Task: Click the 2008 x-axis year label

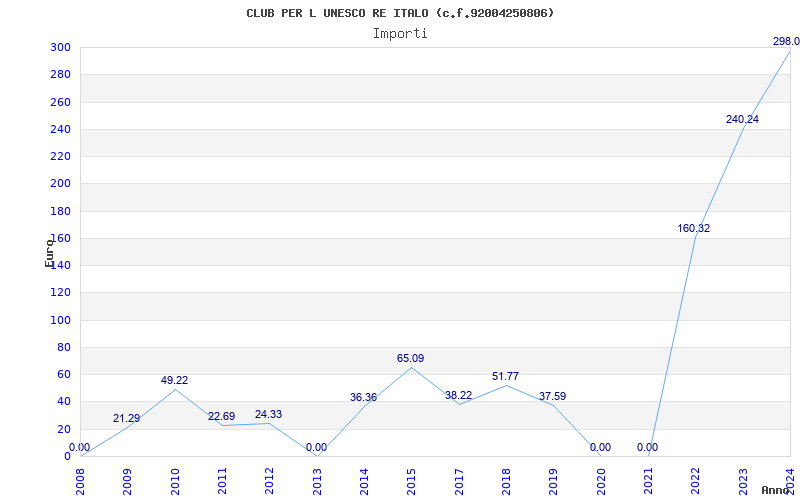Action: (80, 480)
